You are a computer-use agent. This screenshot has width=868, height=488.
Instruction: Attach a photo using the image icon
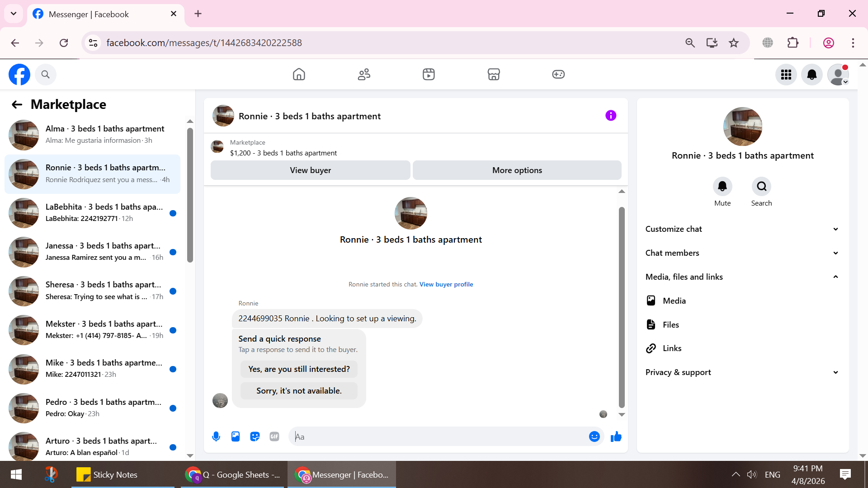tap(236, 436)
